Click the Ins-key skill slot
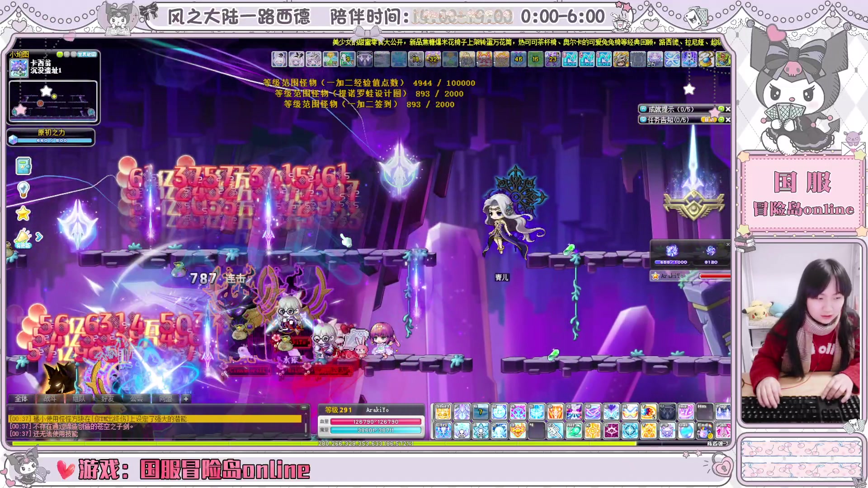 click(685, 412)
